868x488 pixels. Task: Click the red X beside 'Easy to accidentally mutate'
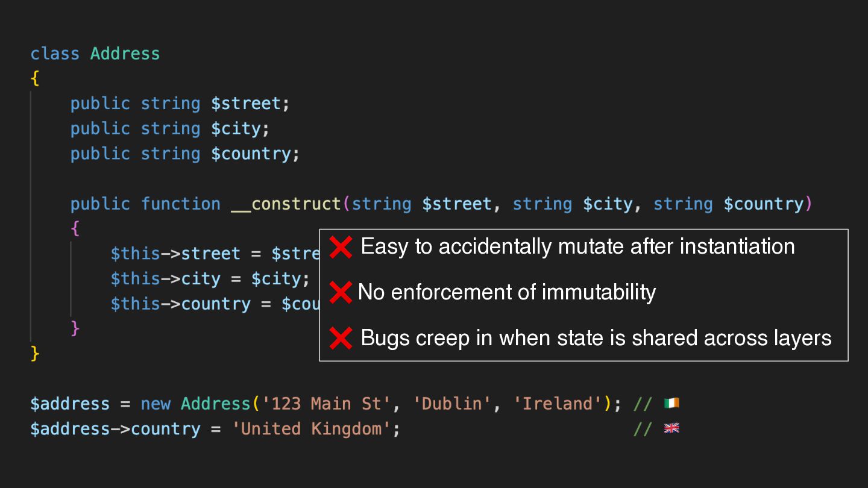point(341,247)
